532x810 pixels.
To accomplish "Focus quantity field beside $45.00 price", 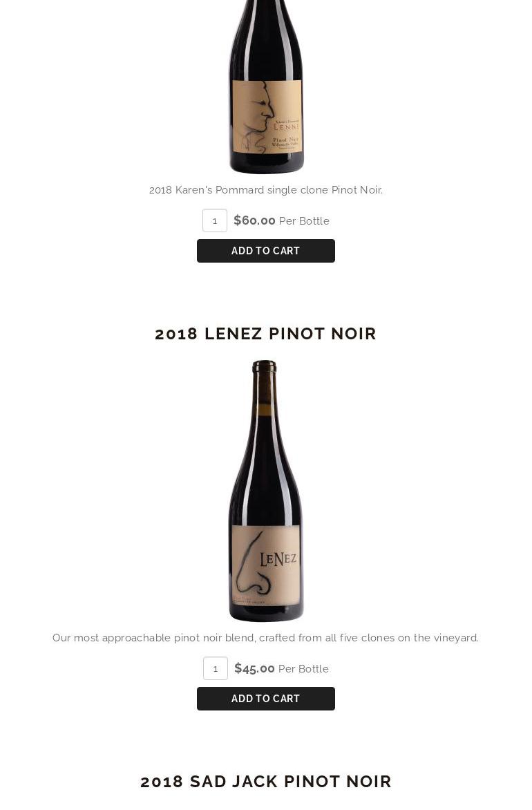I will (x=216, y=668).
